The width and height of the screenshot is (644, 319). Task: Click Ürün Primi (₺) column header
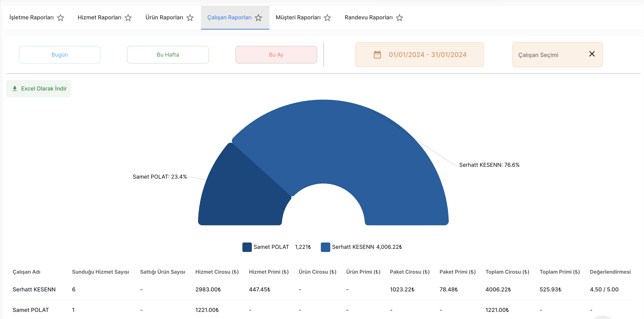pos(363,272)
